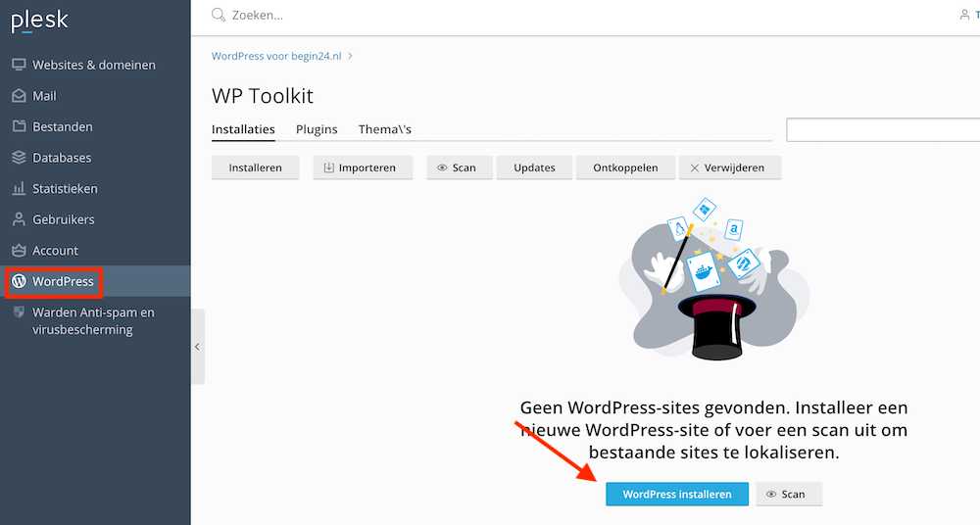Click the eye icon on bottom Scan button
This screenshot has height=525, width=980.
[771, 494]
